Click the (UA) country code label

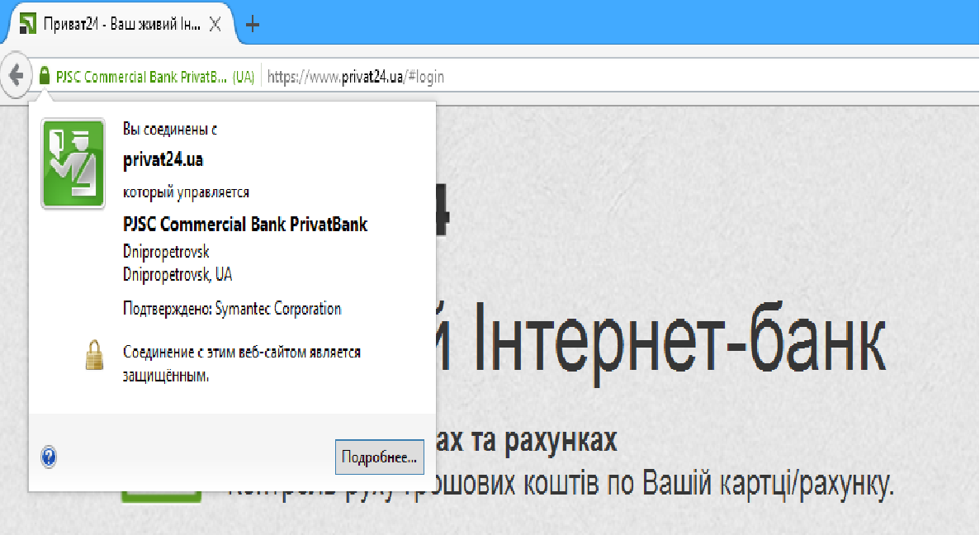click(244, 77)
